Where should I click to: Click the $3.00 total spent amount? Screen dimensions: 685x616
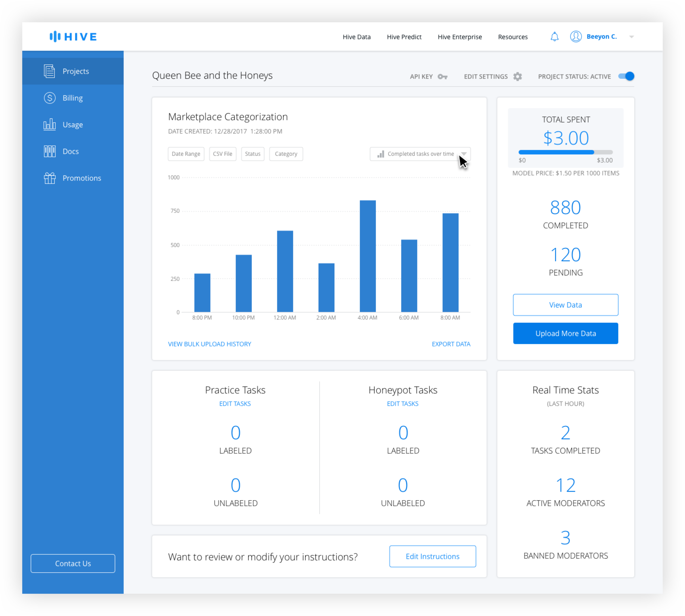pos(566,138)
